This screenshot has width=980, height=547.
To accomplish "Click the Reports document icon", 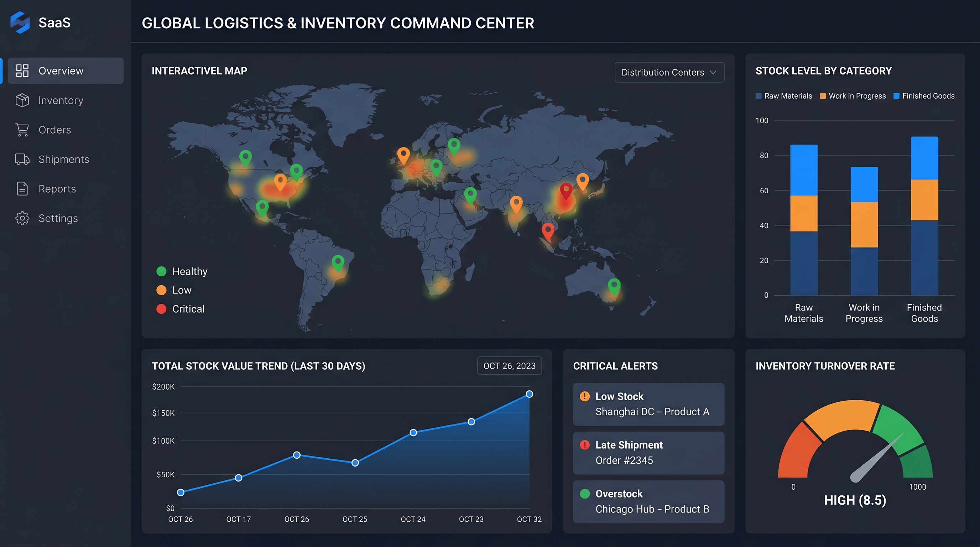I will (x=22, y=189).
